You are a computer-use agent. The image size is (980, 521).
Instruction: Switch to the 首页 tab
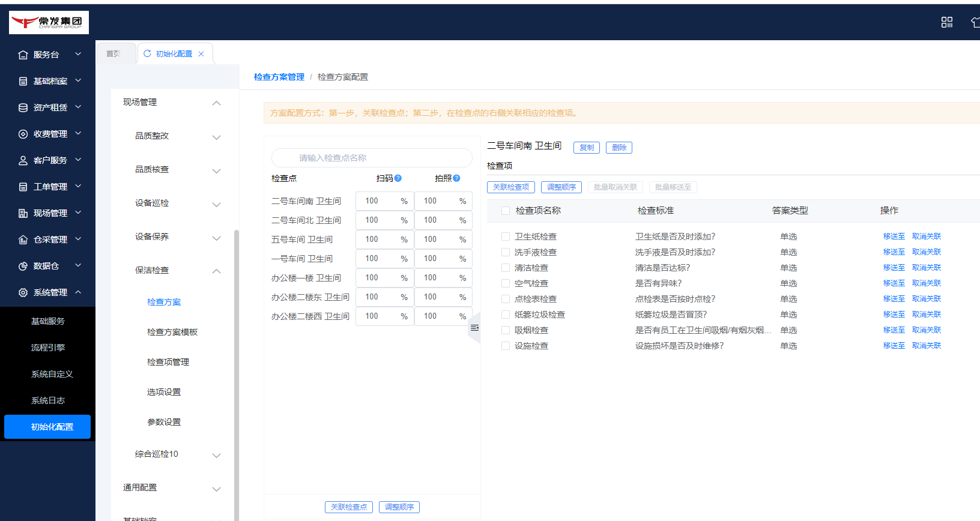113,54
